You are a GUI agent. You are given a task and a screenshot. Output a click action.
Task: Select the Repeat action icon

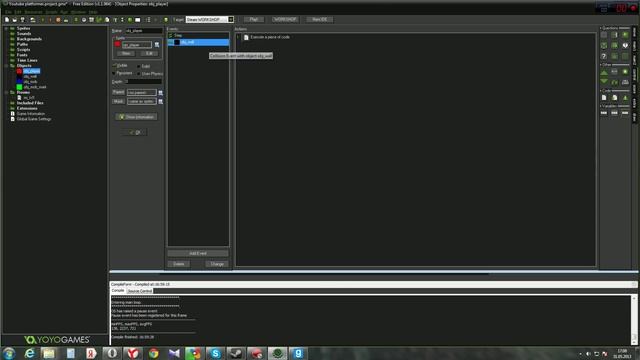coord(615,82)
